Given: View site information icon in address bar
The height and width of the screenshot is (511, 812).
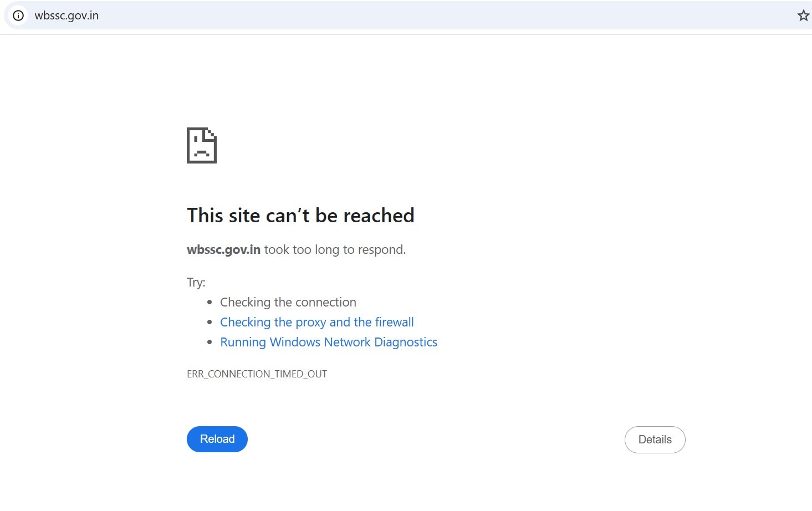Looking at the screenshot, I should (x=18, y=16).
